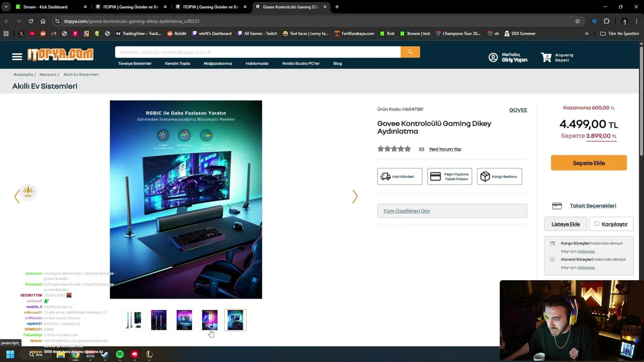Click the Kargo Bedava box badge
Viewport: 644px width, 362px height.
pos(500,176)
